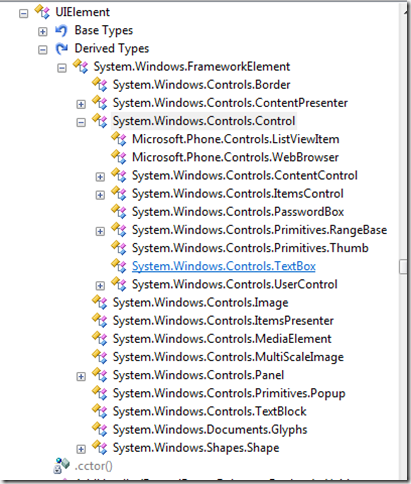The height and width of the screenshot is (484, 411).
Task: Select System.Windows.Controls.ContentPresenter
Action: (230, 103)
